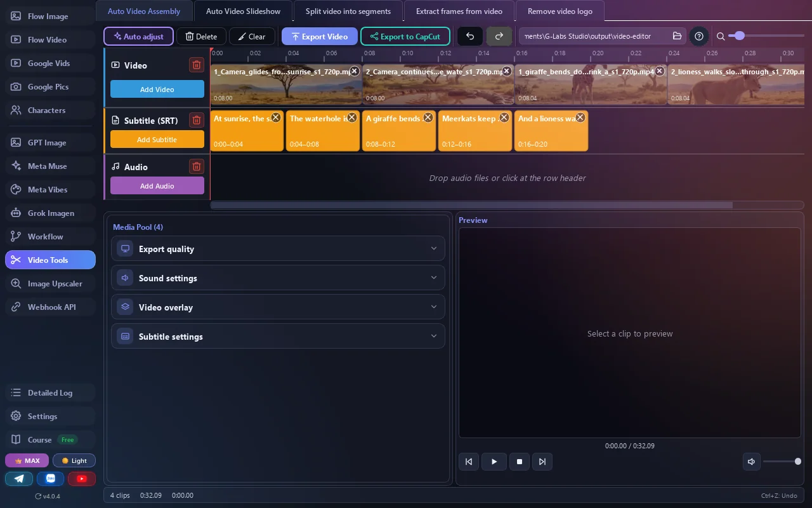Delete the Video track using its trash icon
Image resolution: width=812 pixels, height=508 pixels.
coord(197,65)
